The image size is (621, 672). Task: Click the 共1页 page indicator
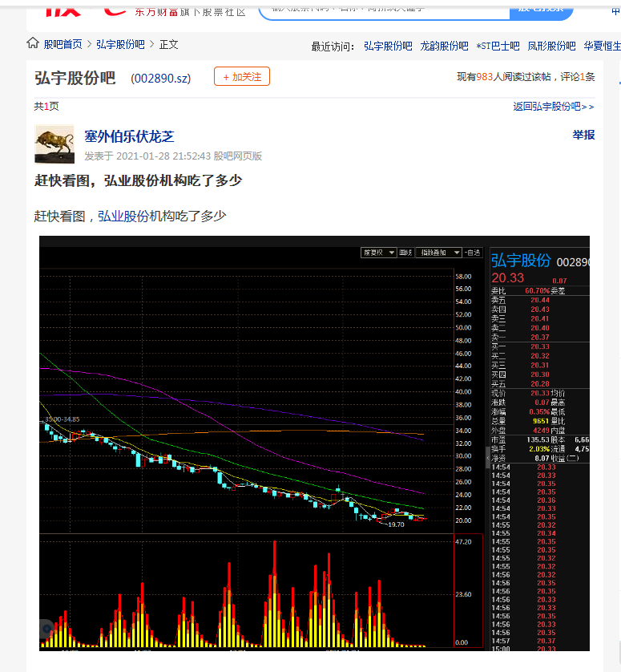[x=46, y=107]
